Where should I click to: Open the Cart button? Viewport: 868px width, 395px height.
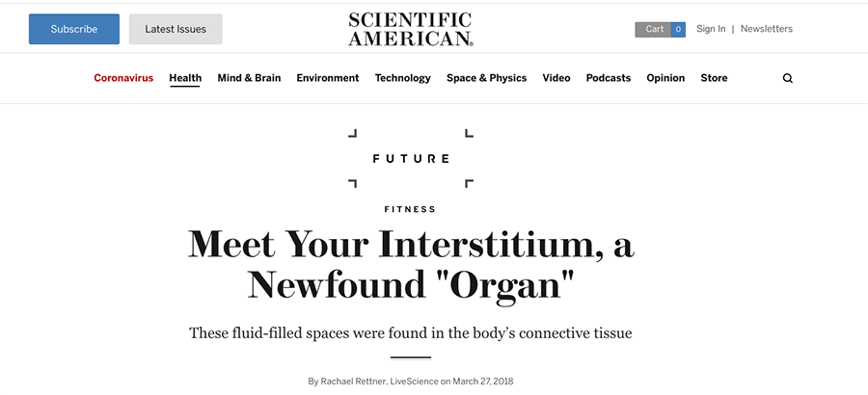653,29
